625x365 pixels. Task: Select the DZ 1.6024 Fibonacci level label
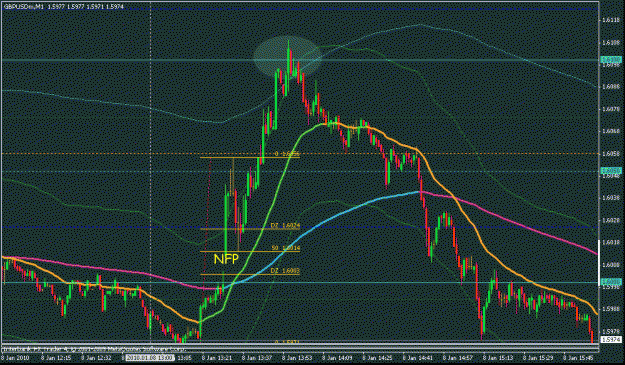pyautogui.click(x=285, y=226)
